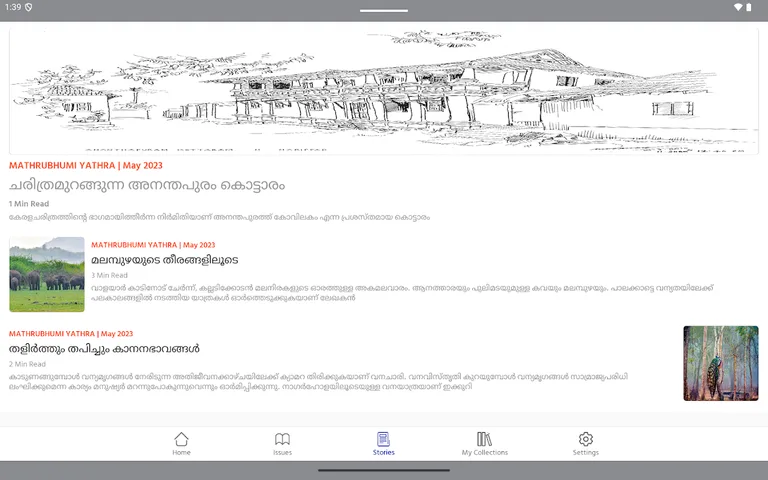The height and width of the screenshot is (480, 768).
Task: Open the Ananthapuram palace story headline
Action: pos(147,185)
